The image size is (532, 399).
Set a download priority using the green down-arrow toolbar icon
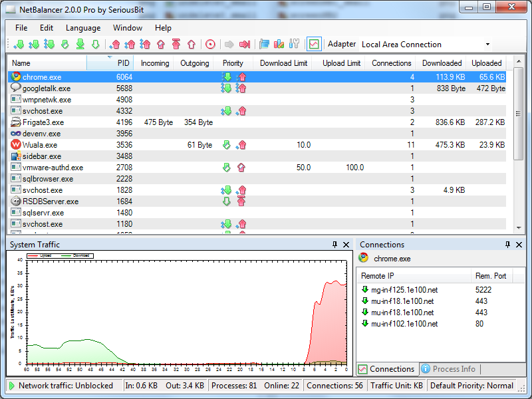pos(20,44)
